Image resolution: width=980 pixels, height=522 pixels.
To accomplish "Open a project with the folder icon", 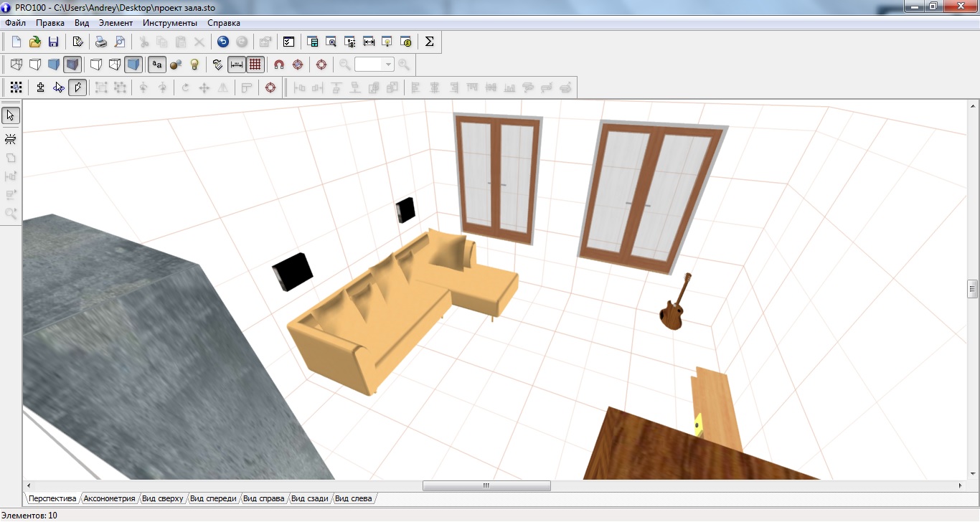I will pyautogui.click(x=34, y=42).
